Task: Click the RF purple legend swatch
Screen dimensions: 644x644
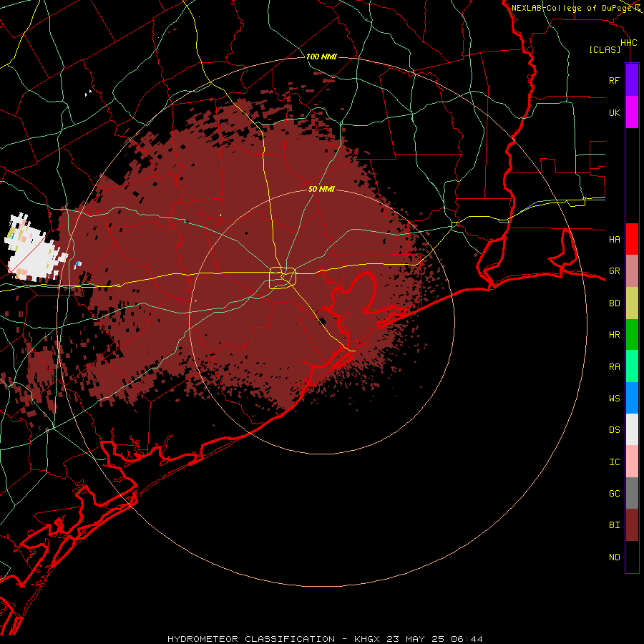Action: coord(632,80)
